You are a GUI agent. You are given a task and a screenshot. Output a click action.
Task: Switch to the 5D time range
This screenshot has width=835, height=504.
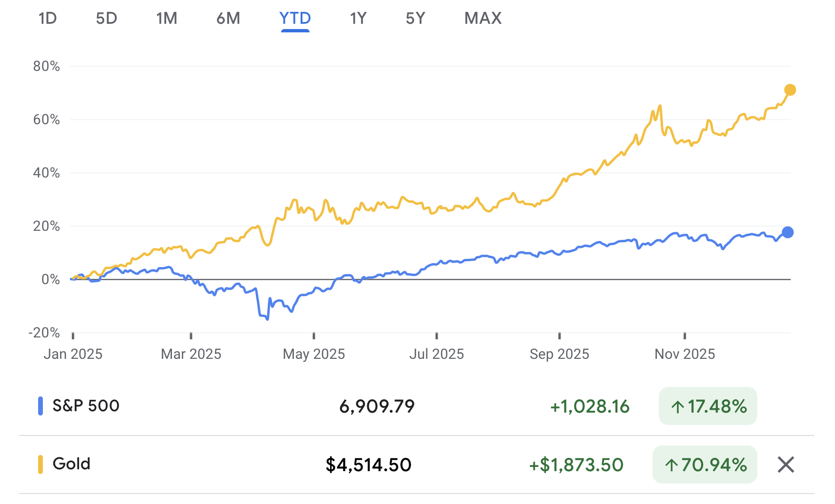[106, 19]
